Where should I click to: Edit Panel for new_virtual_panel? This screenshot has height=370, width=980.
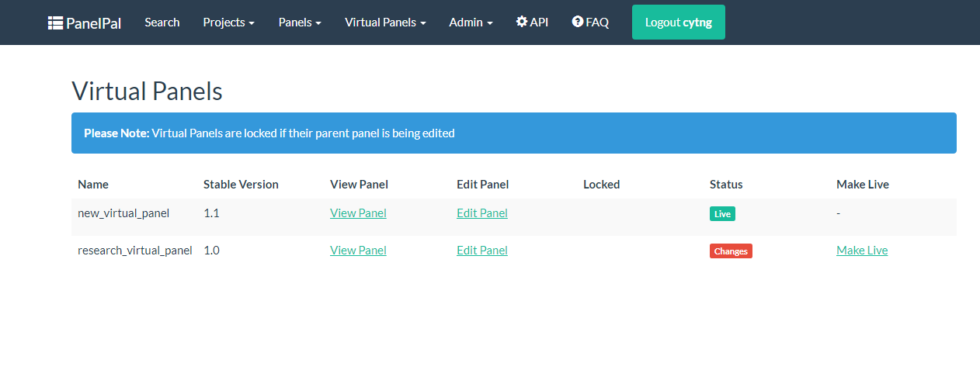pyautogui.click(x=482, y=213)
